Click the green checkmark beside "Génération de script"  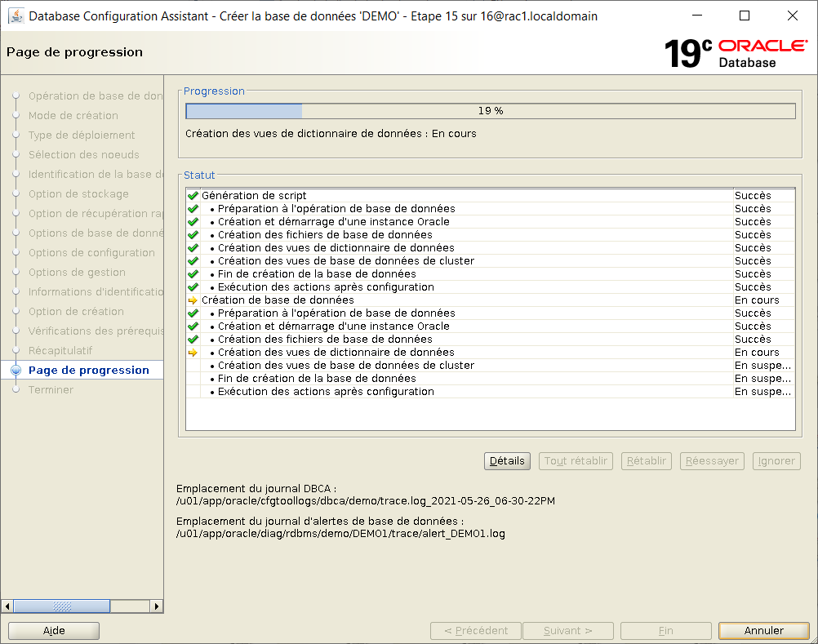click(193, 196)
